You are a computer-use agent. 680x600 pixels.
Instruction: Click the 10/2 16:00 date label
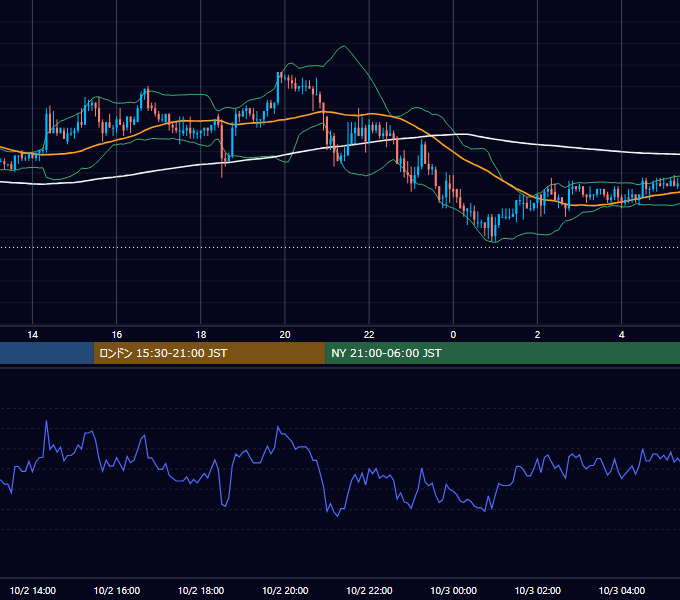(x=117, y=590)
